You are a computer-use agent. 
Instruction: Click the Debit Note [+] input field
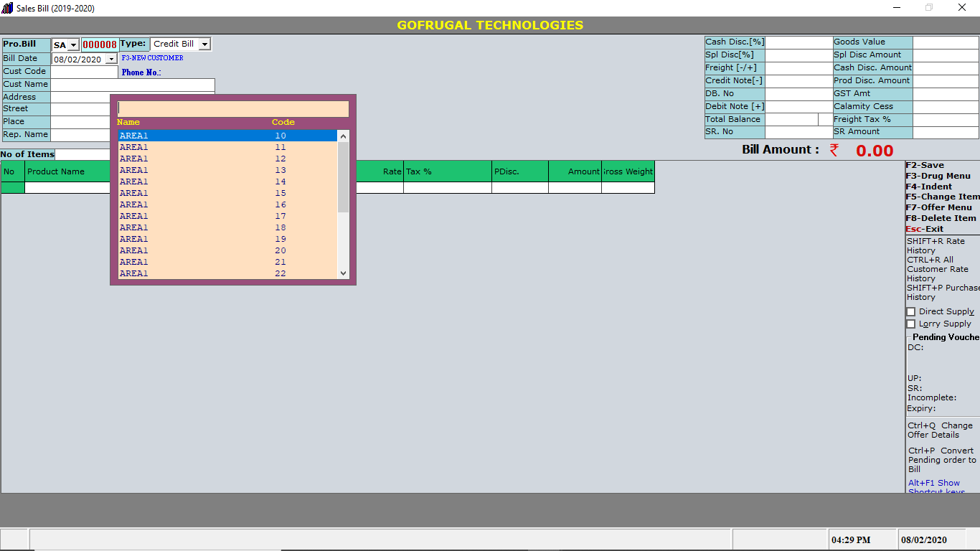798,107
